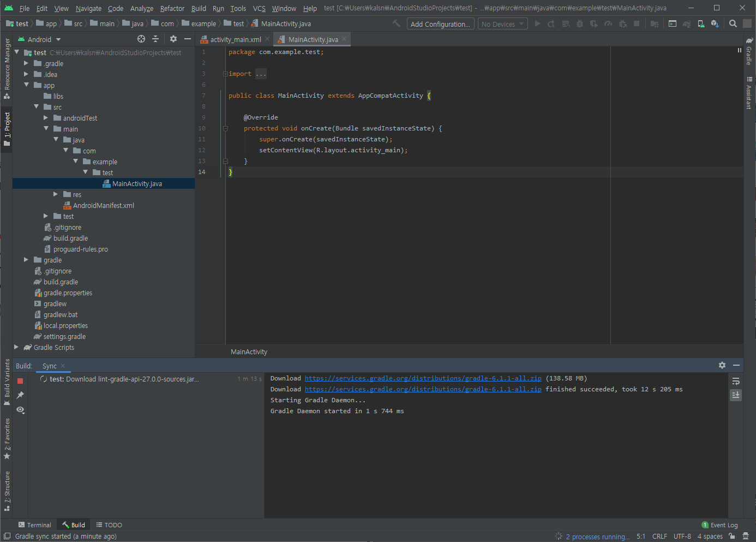
Task: Hide the Build panel with minus icon
Action: [736, 365]
